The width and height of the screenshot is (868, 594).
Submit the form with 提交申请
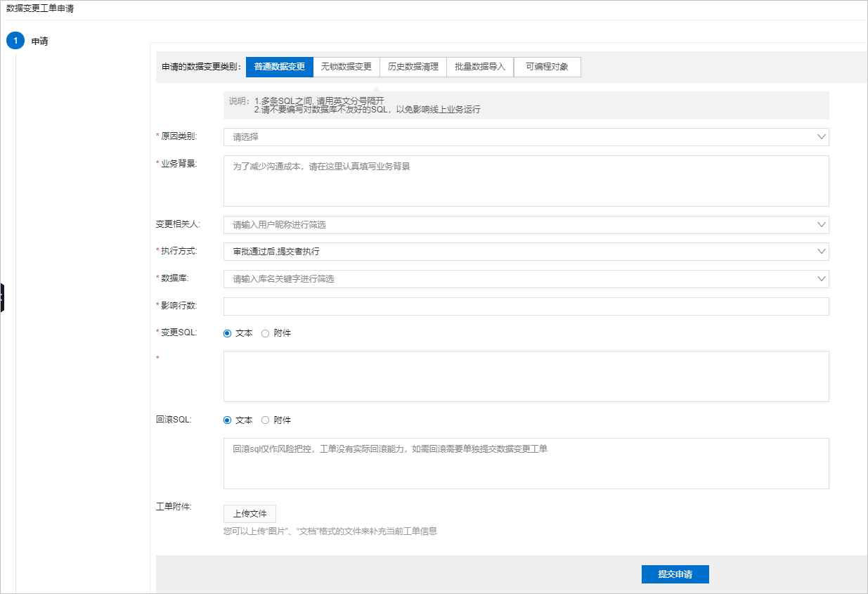click(x=675, y=574)
